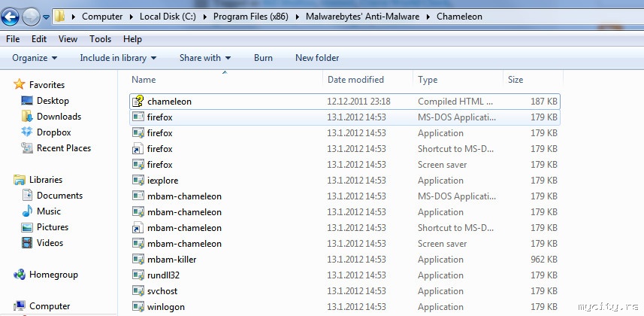This screenshot has width=644, height=316.
Task: Open the Include in library dropdown
Action: pyautogui.click(x=118, y=58)
